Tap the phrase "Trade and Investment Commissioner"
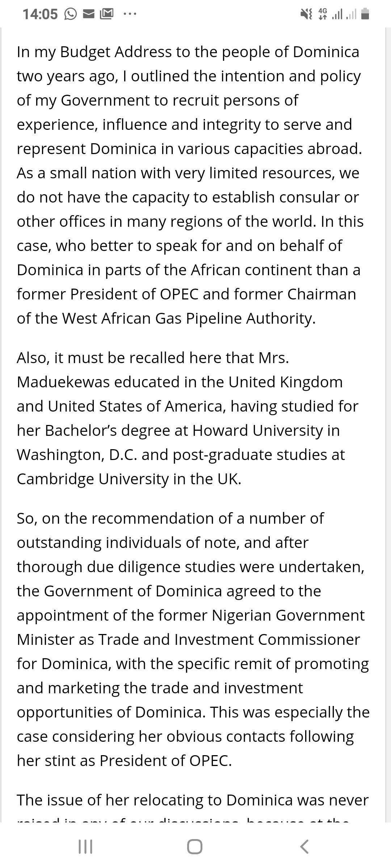 229,639
